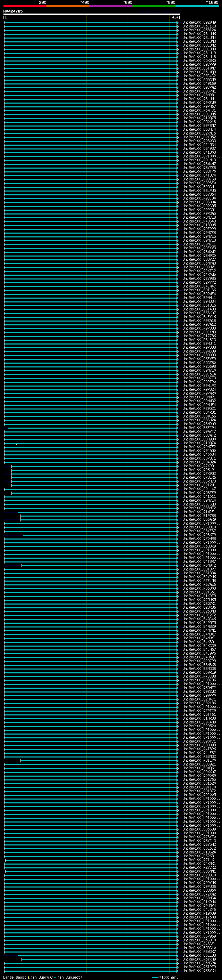Select hit label UniRef100_A9RGD5
Image resolution: width=222 pixels, height=980 pixels.
(x=199, y=206)
